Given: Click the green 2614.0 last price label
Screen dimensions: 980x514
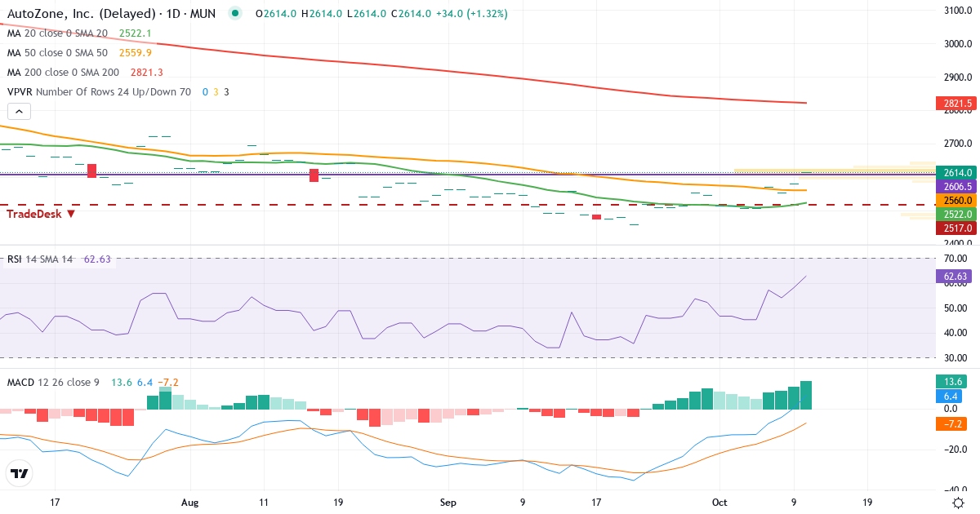Looking at the screenshot, I should click(956, 172).
